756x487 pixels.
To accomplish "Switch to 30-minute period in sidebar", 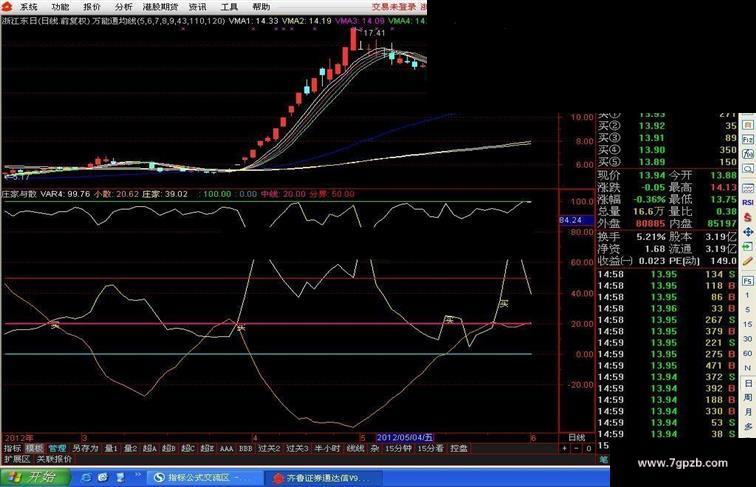I will tap(747, 339).
